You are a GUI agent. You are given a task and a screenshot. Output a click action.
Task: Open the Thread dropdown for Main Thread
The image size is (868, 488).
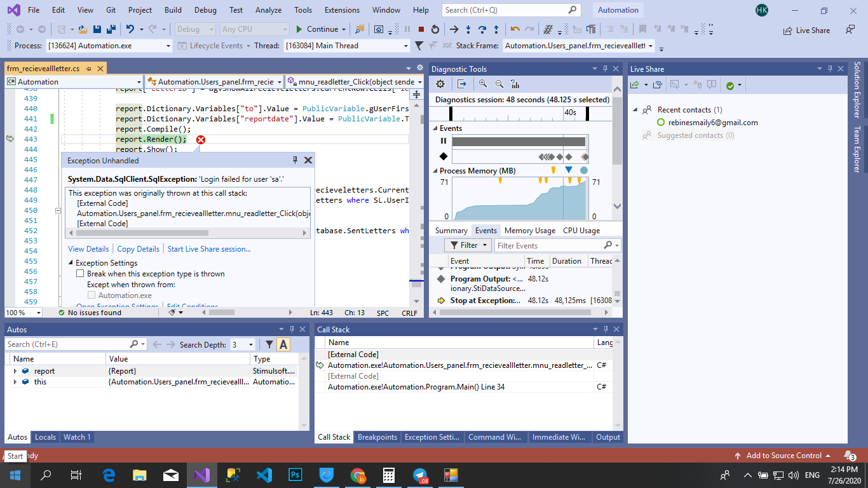406,46
